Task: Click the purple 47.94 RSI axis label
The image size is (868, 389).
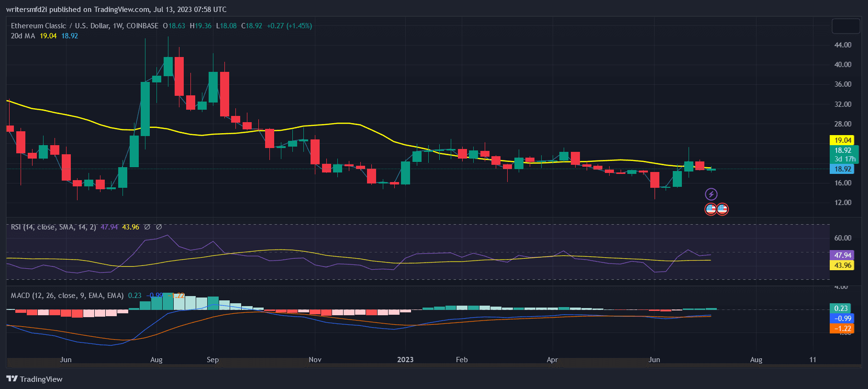Action: tap(842, 255)
